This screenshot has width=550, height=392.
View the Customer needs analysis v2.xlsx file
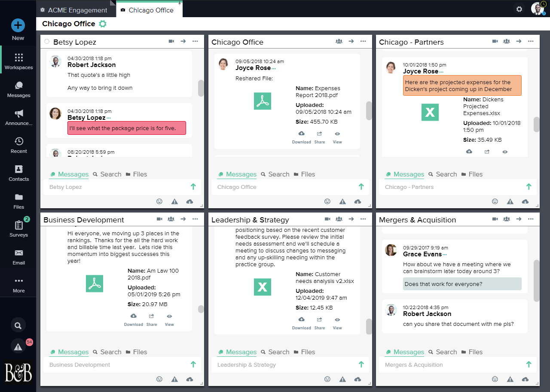pyautogui.click(x=337, y=322)
